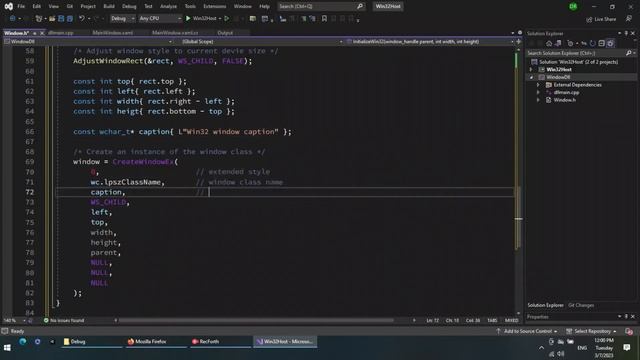This screenshot has height=360, width=640.
Task: Click Visual Studio logo icon
Action: (x=8, y=6)
